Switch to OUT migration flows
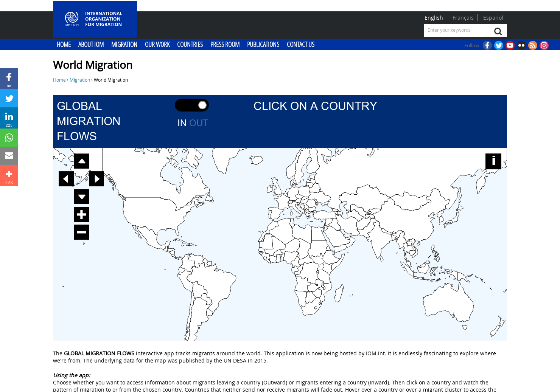560x392 pixels. pyautogui.click(x=199, y=123)
